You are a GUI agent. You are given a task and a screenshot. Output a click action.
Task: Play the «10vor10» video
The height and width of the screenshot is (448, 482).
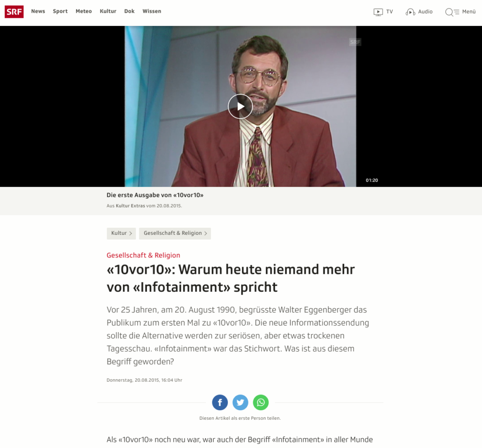240,106
